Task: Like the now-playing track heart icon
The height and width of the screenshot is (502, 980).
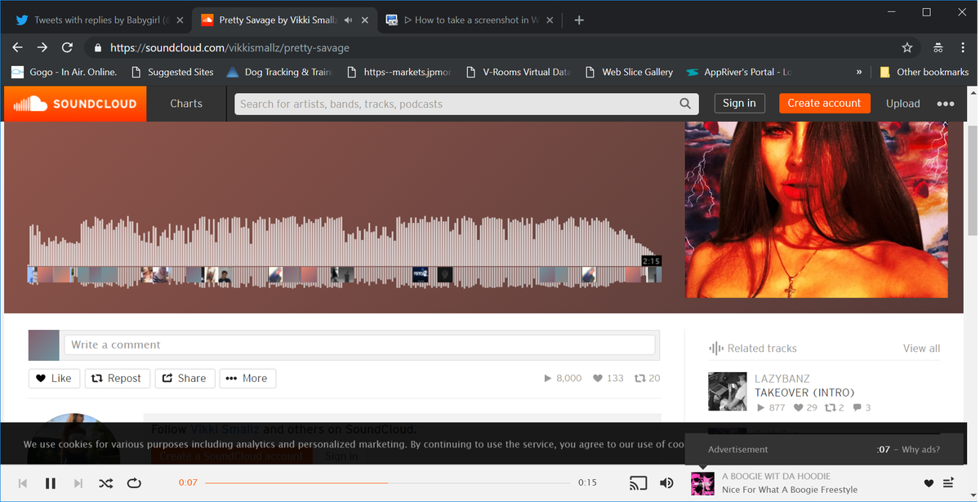Action: [929, 483]
